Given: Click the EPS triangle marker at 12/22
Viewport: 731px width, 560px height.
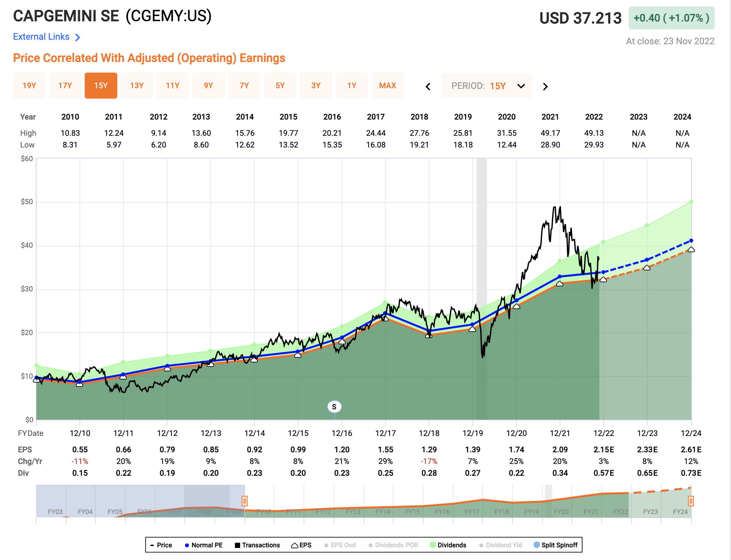Looking at the screenshot, I should click(603, 280).
